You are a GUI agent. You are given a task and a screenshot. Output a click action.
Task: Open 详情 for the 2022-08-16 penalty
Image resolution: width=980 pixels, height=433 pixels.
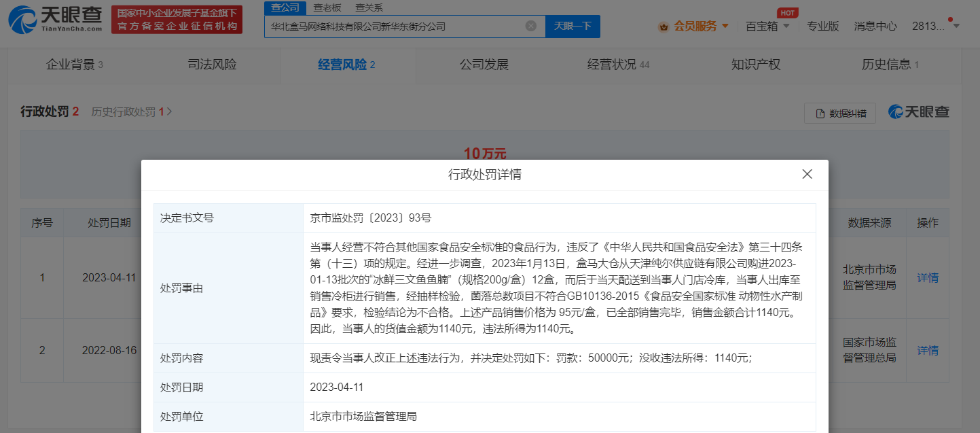928,351
